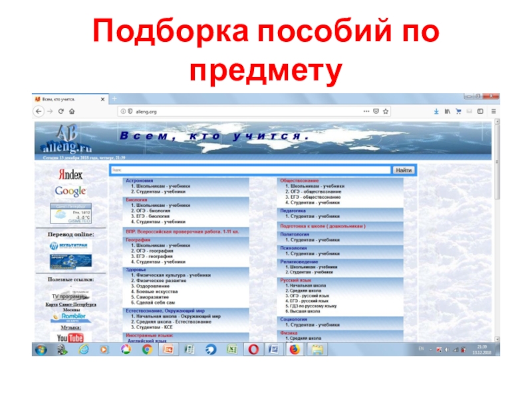Open Подготовка к школе (дошкольникам) link
This screenshot has width=532, height=399.
pos(323,226)
